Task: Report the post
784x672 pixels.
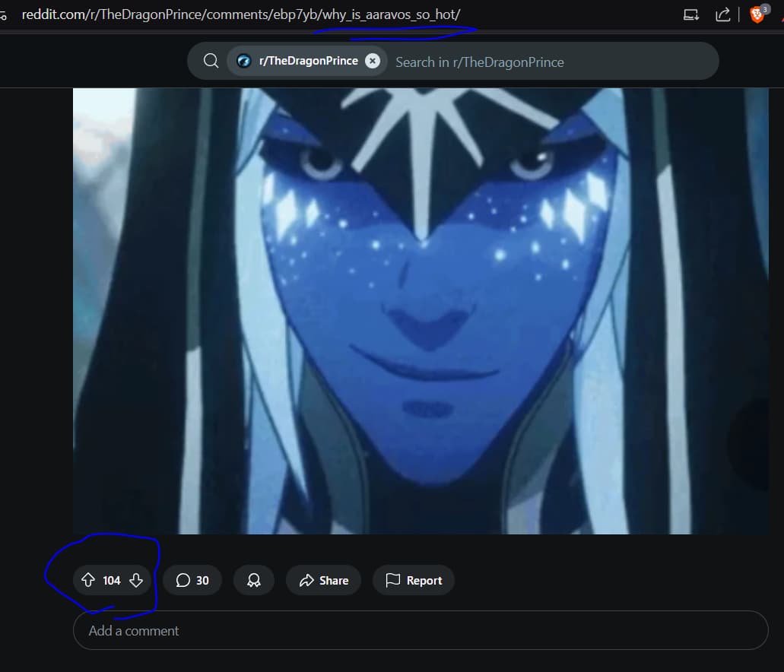Action: 414,580
